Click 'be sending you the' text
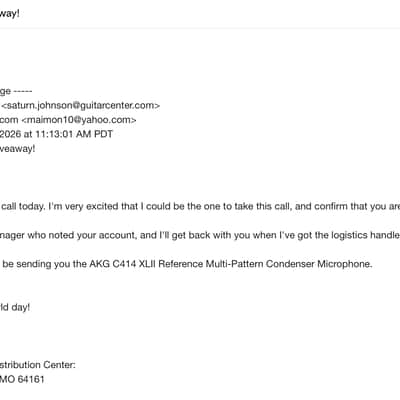Viewport: 400px width, 400px height. 44,264
